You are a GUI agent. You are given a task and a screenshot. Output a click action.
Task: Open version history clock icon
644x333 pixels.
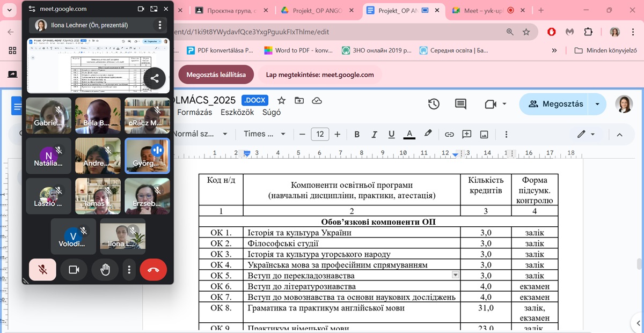click(434, 104)
